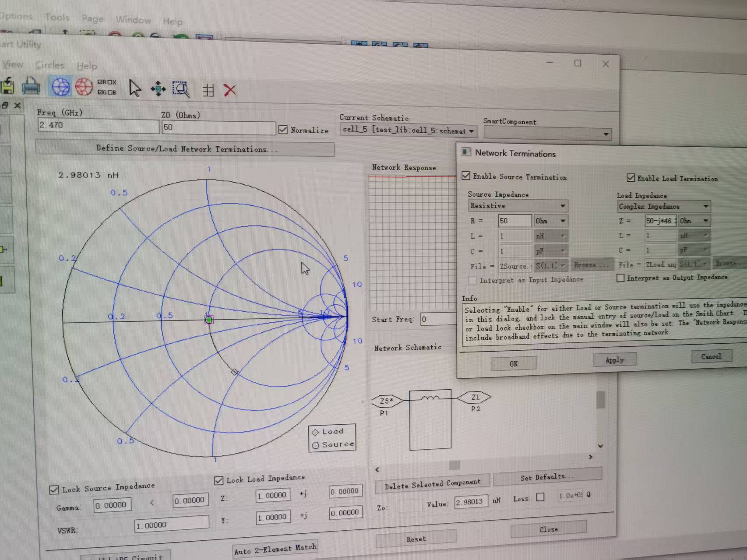Click the Gamma angle field
Screen dimensions: 747x560
pyautogui.click(x=190, y=500)
